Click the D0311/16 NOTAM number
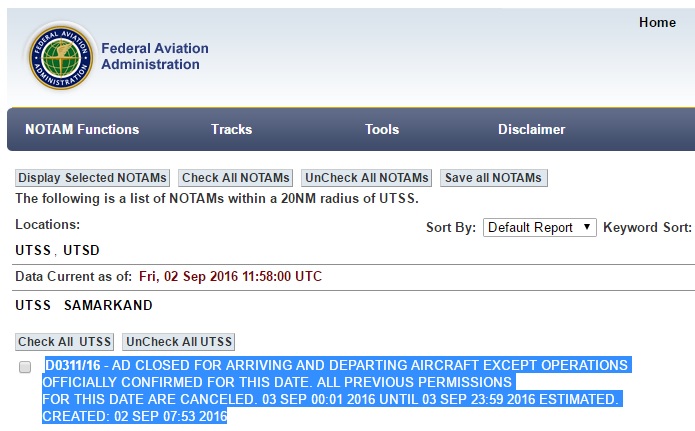This screenshot has width=695, height=431. click(73, 365)
